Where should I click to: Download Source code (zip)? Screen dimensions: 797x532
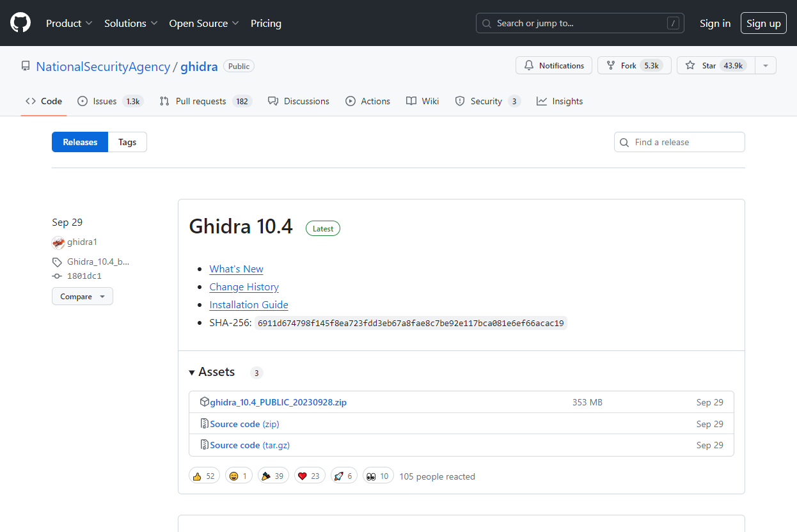point(244,424)
